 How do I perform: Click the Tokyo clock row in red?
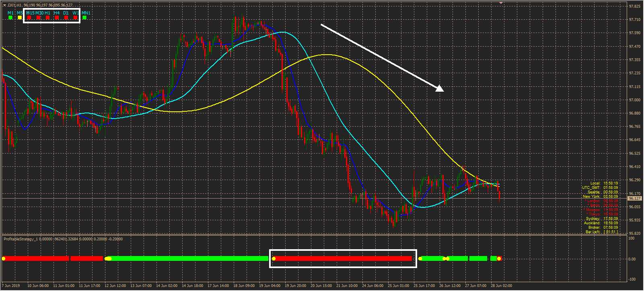click(x=603, y=214)
